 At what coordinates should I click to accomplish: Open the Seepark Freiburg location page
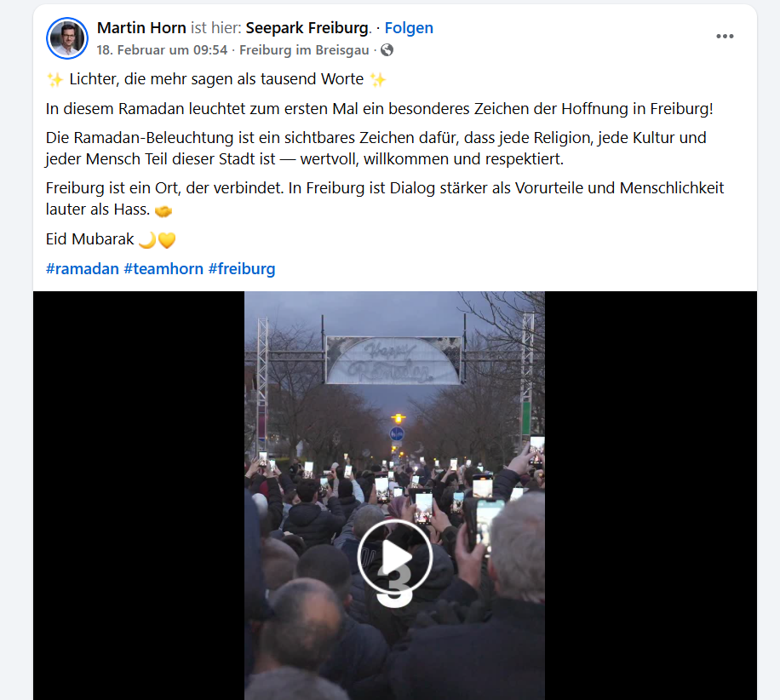[x=307, y=28]
